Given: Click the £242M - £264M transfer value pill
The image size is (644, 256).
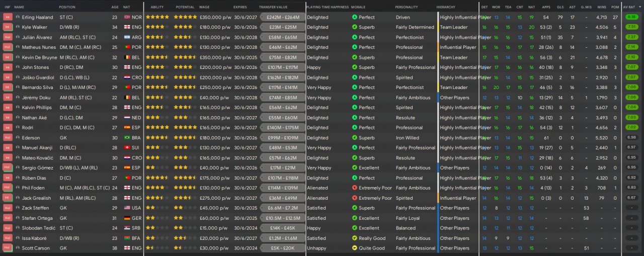Looking at the screenshot, I should click(283, 17).
